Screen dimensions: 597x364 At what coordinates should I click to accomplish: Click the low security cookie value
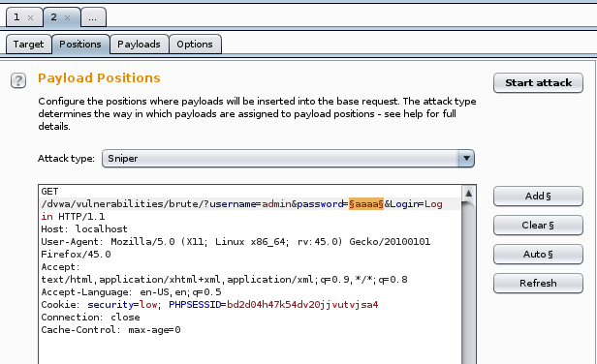coord(148,305)
